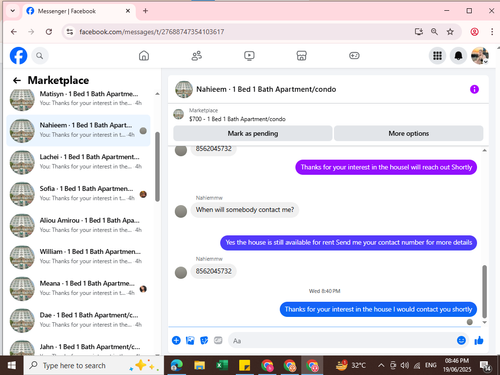
Task: Go back using the Marketplace back arrow
Action: pyautogui.click(x=17, y=80)
